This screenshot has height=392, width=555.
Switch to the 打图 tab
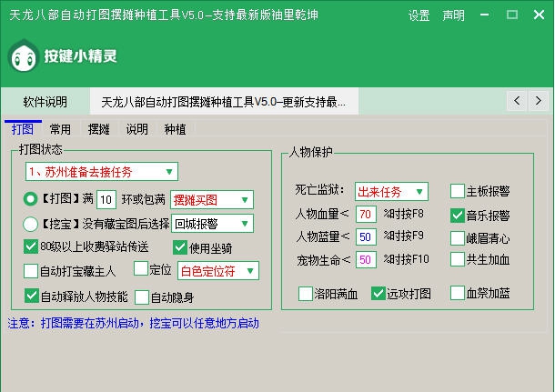[x=23, y=129]
